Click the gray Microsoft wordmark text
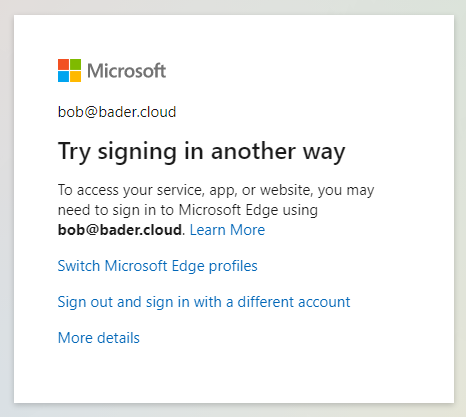Screen dimensions: 466x417 (x=126, y=71)
